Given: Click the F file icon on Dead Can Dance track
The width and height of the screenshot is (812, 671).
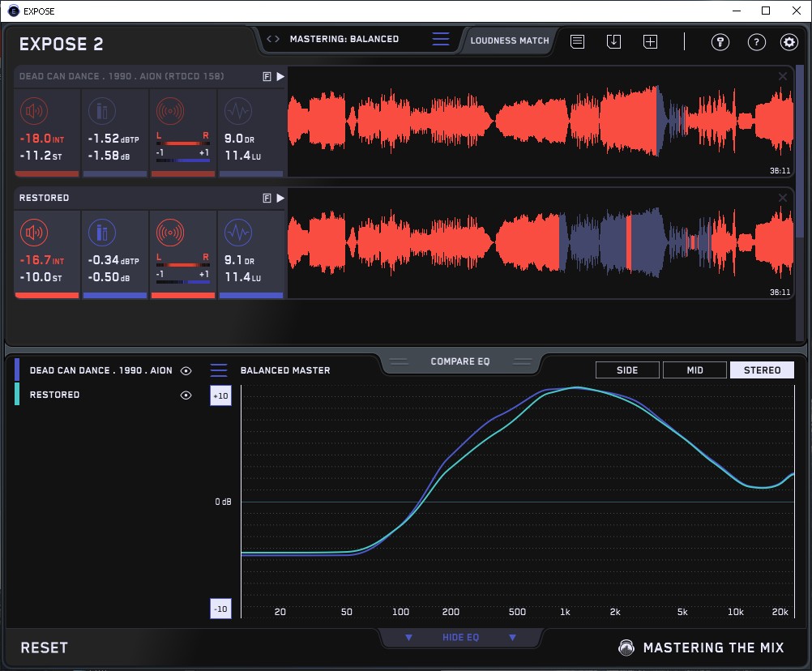Looking at the screenshot, I should [267, 77].
